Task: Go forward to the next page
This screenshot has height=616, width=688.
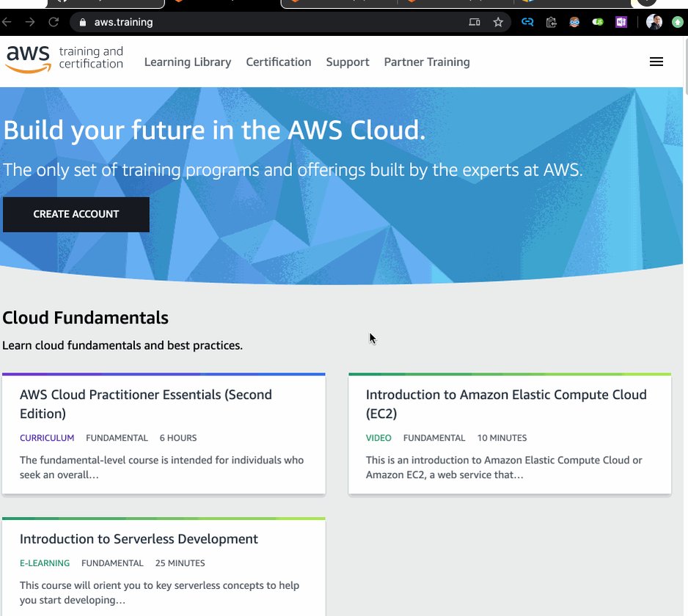Action: (30, 22)
